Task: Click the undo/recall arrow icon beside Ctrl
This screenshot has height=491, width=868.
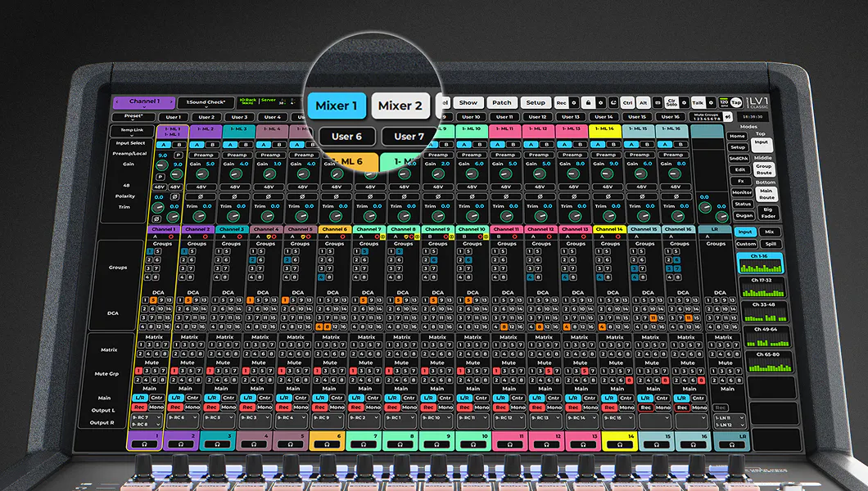Action: click(613, 103)
